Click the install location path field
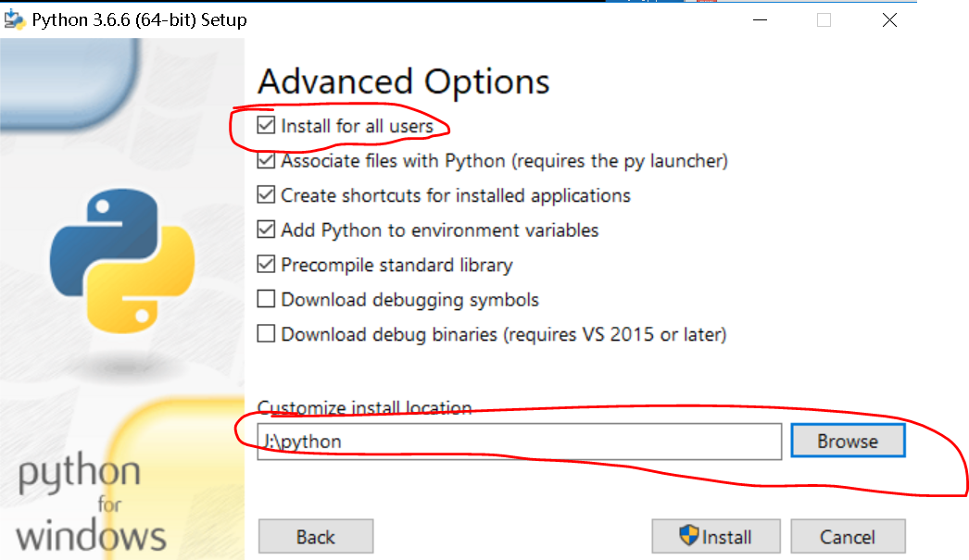The image size is (969, 560). point(519,442)
